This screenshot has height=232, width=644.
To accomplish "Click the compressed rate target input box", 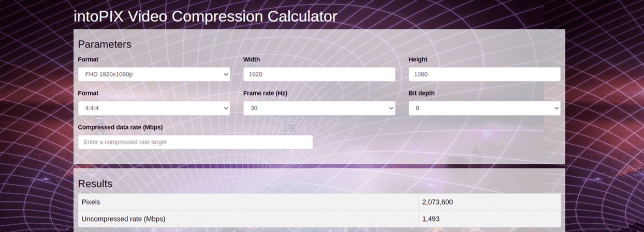I will (x=195, y=142).
